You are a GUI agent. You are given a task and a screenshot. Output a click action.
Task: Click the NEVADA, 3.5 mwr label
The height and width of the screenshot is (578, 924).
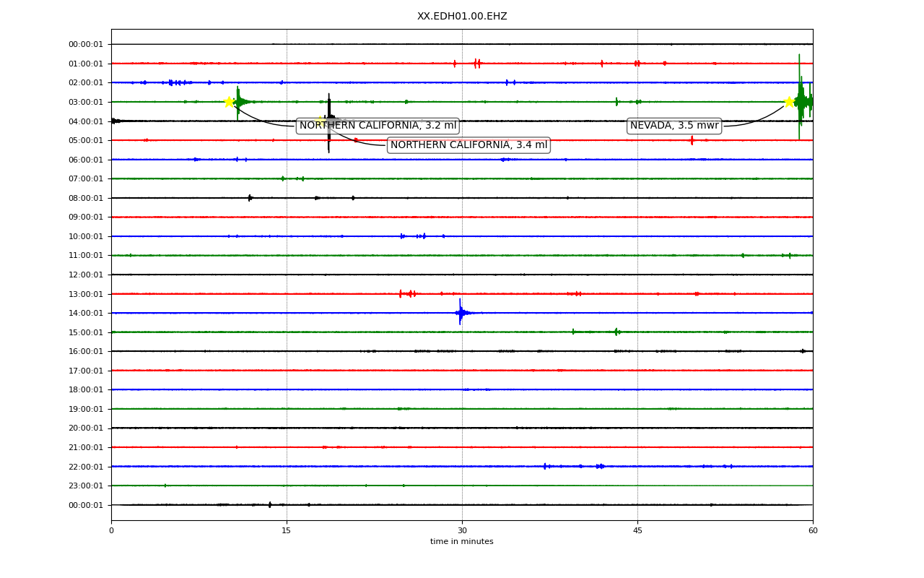click(x=674, y=126)
